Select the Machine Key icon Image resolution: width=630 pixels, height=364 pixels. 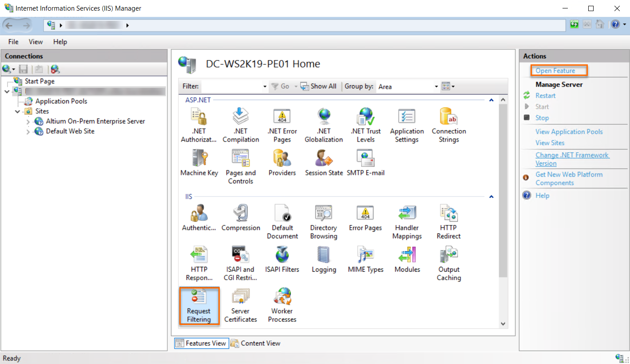tap(199, 163)
